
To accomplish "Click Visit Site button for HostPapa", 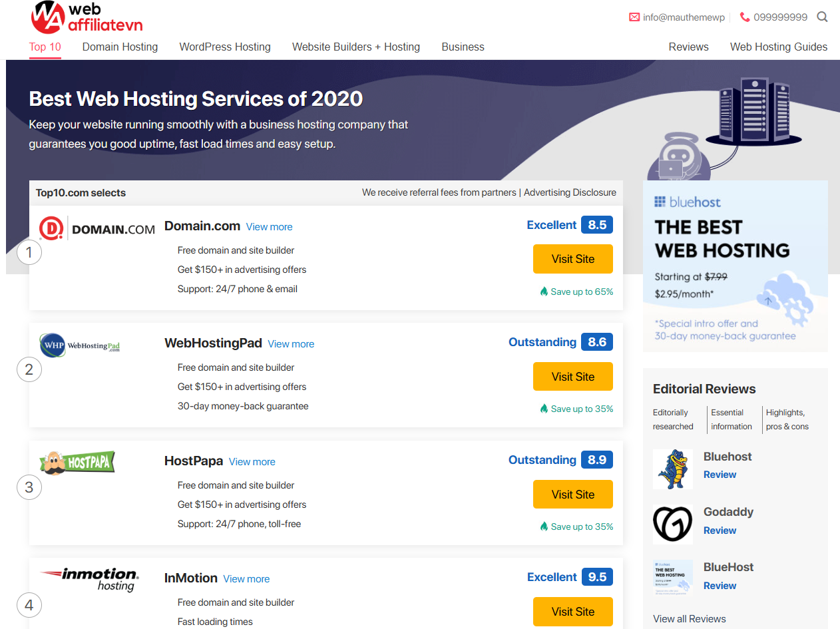I will pyautogui.click(x=572, y=495).
